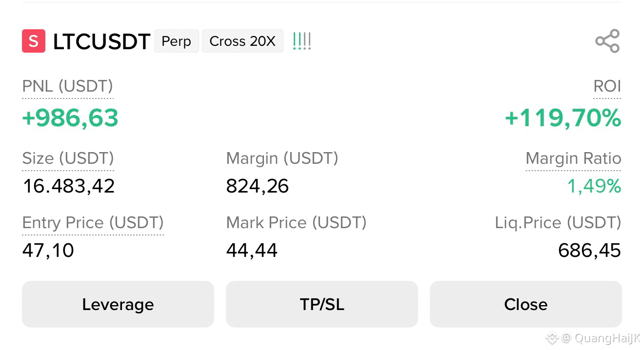Show Margin Ratio label explanation
The image size is (644, 350).
click(573, 158)
